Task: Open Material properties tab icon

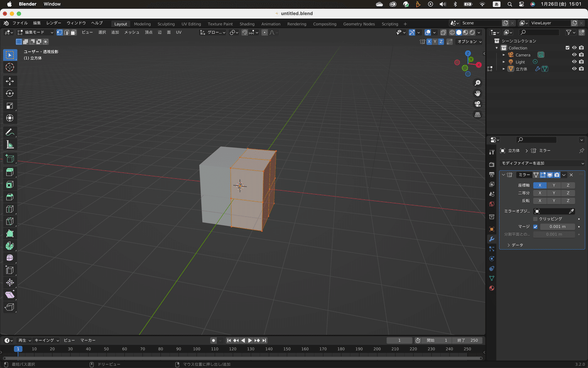Action: point(491,288)
